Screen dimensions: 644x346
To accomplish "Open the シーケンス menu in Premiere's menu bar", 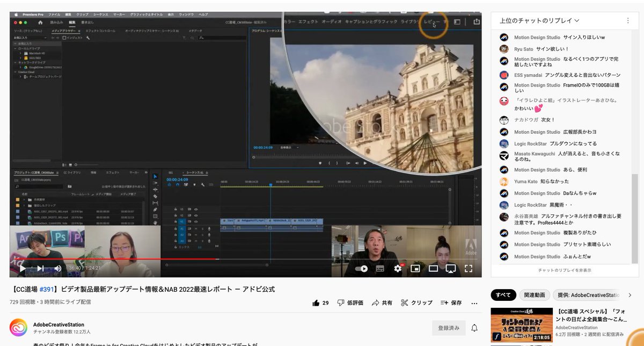I will point(101,15).
